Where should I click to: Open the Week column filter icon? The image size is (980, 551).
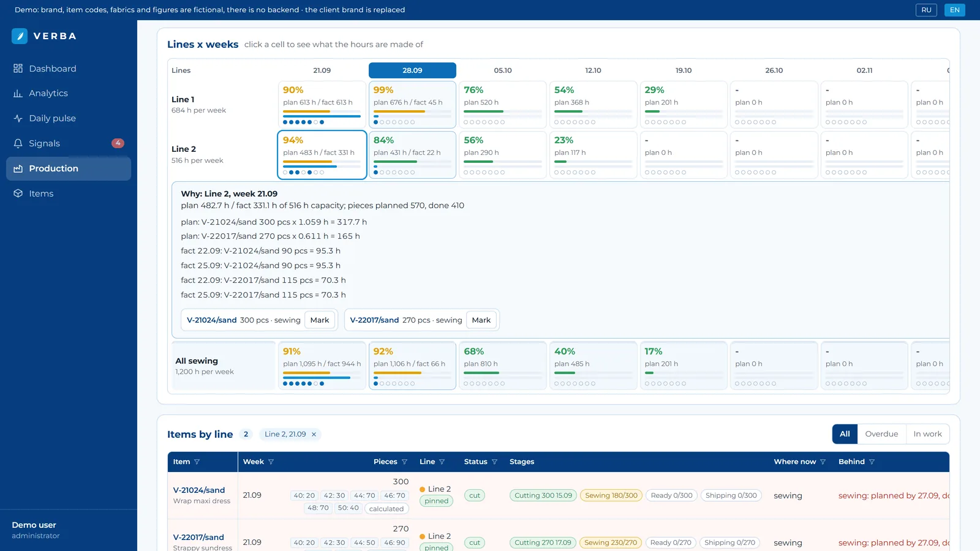pyautogui.click(x=271, y=462)
